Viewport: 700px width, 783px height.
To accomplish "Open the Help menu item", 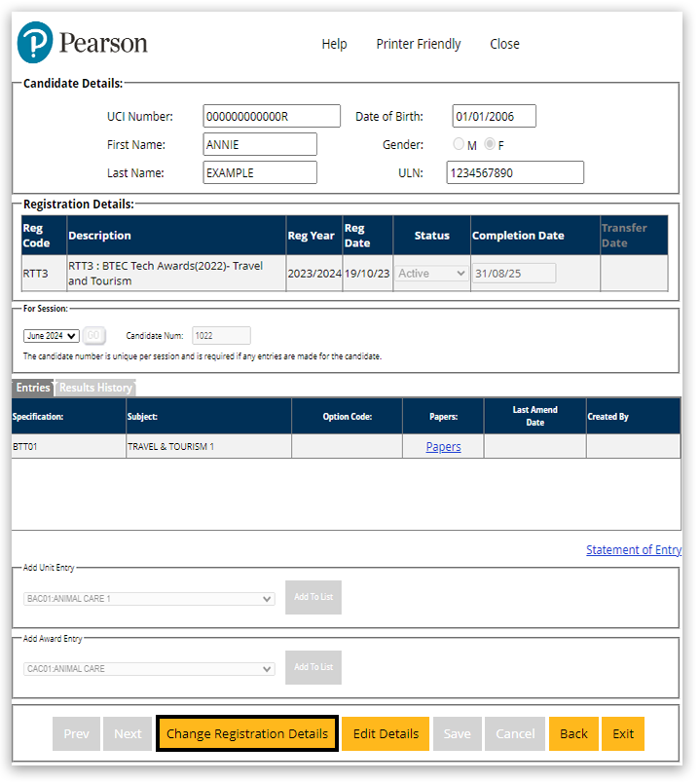I will [334, 44].
